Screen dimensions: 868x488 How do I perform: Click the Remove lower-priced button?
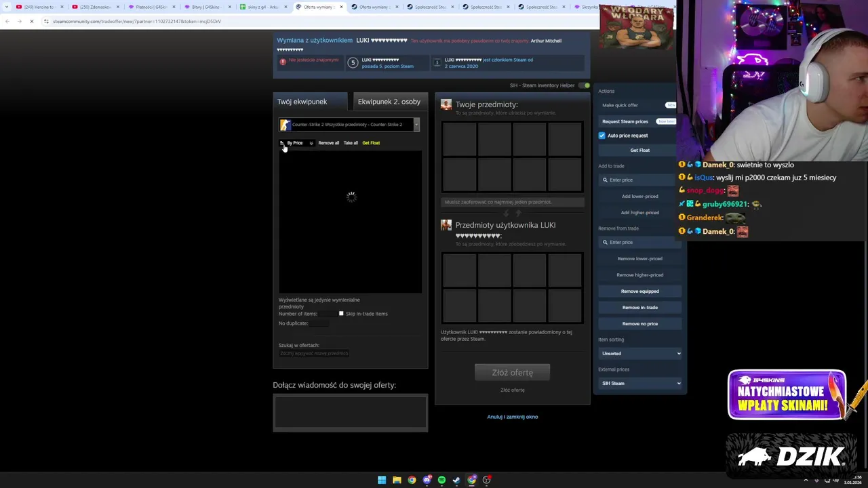pyautogui.click(x=639, y=259)
